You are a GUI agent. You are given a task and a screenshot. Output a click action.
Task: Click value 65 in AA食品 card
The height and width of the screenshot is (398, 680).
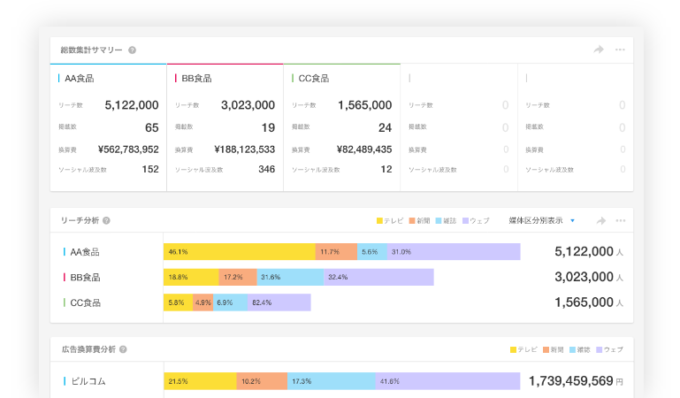coord(152,127)
